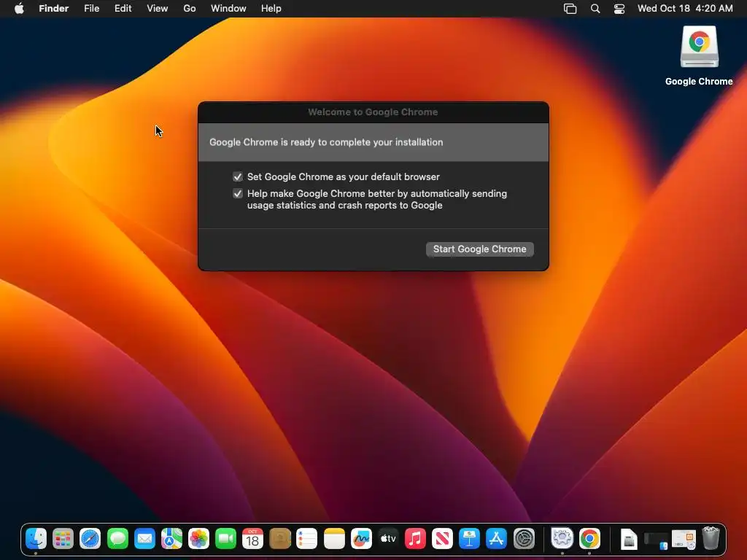This screenshot has height=560, width=747.
Task: Open Launchpad in the dock
Action: [63, 539]
